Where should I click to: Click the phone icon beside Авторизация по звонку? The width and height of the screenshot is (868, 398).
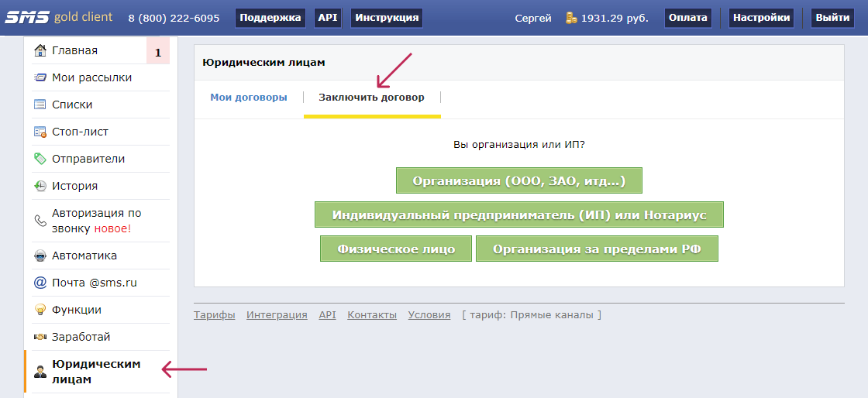pyautogui.click(x=40, y=221)
